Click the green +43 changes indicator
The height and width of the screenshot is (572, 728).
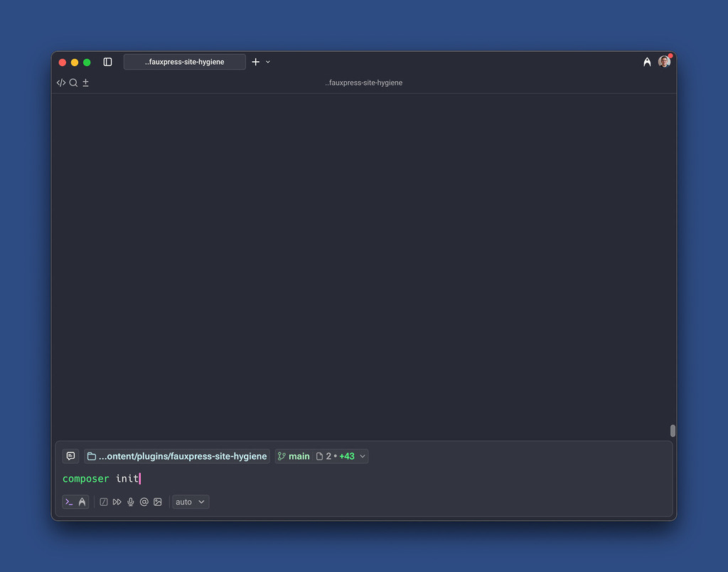point(348,456)
